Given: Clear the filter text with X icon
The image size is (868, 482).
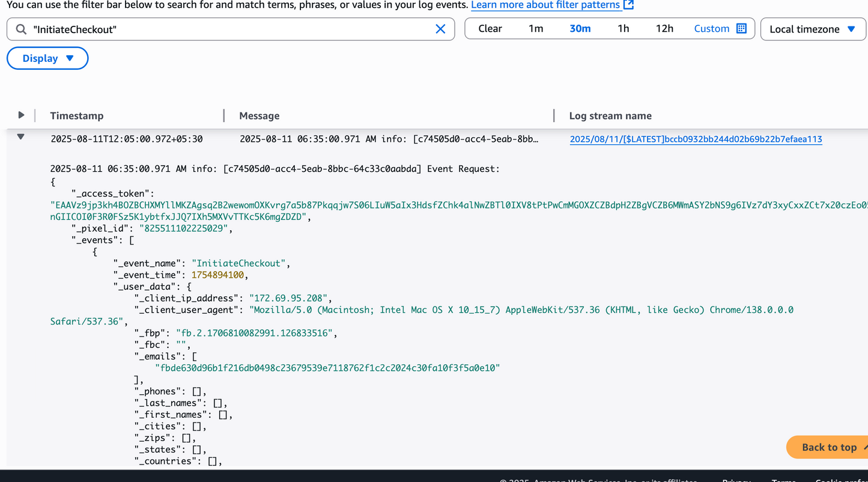Looking at the screenshot, I should [440, 29].
